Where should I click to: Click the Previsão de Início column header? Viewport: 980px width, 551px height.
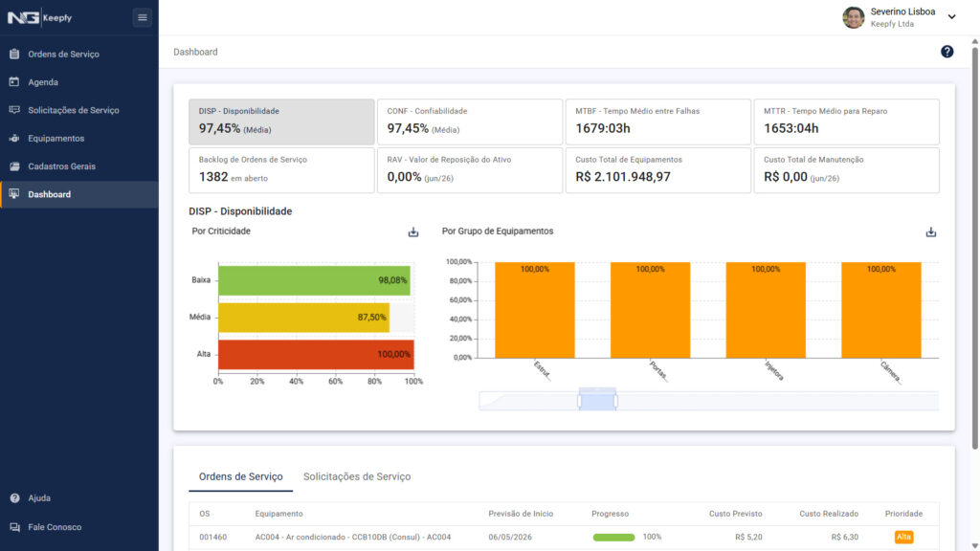click(x=521, y=514)
